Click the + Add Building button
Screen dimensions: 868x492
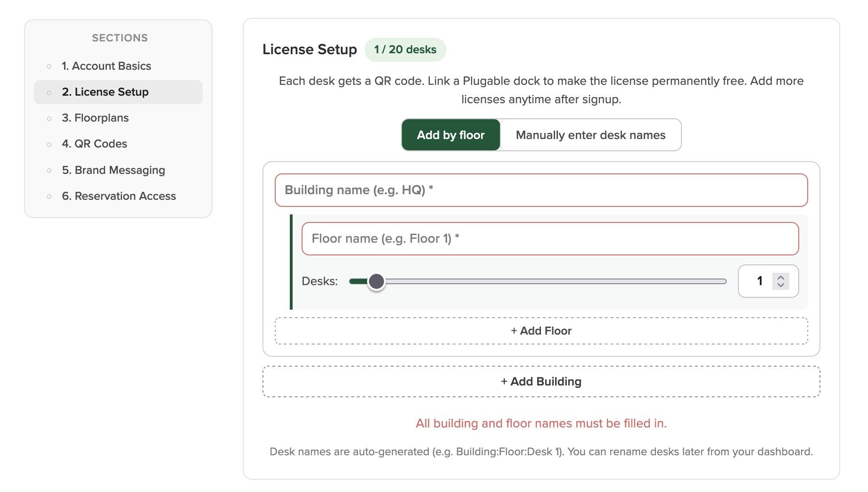click(x=541, y=381)
